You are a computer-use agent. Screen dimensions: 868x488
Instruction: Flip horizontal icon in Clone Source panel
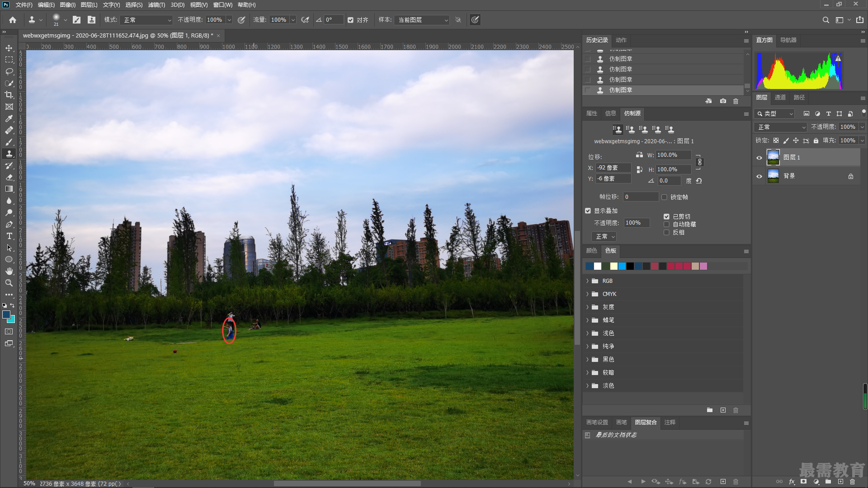point(639,155)
